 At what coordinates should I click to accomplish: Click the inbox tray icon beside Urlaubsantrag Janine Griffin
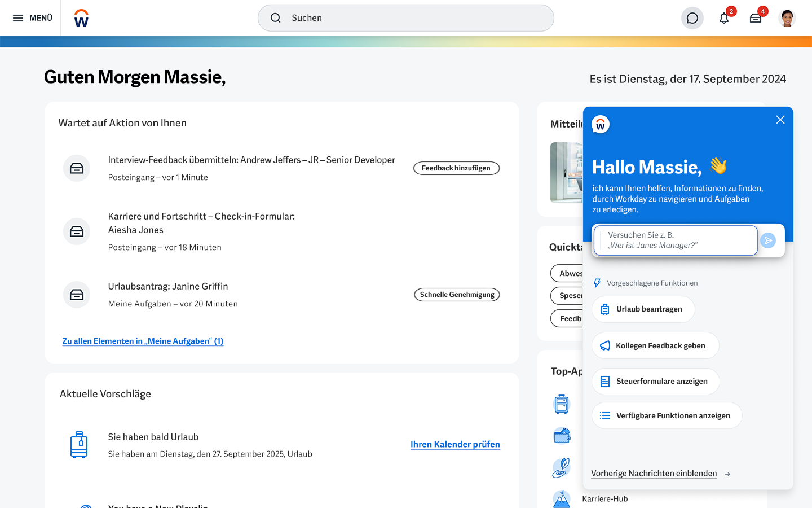click(x=77, y=295)
